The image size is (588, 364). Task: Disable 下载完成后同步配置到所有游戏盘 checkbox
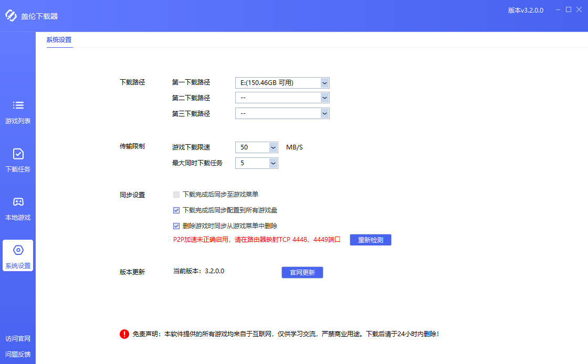pos(176,210)
